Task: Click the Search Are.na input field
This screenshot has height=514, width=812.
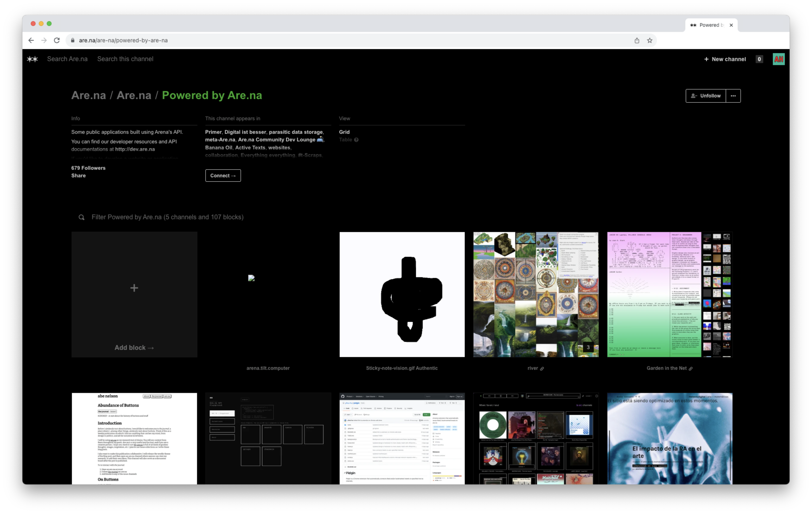Action: point(67,59)
